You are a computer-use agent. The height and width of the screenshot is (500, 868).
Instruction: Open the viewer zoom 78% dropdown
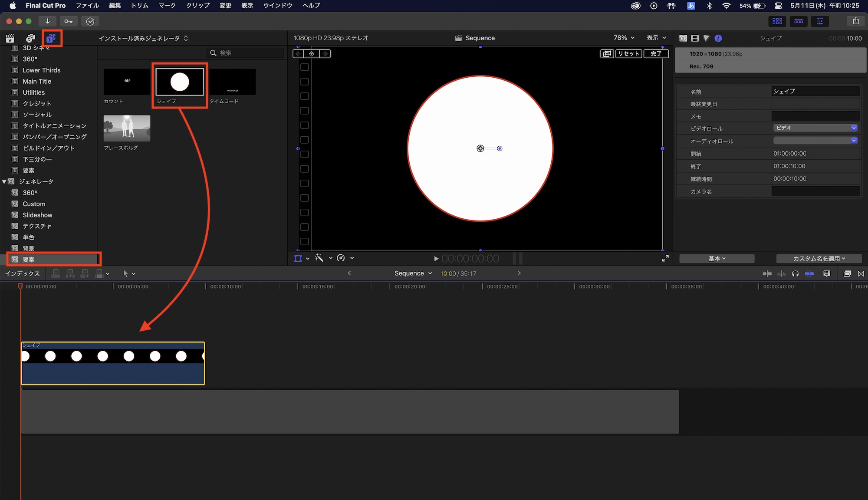624,38
